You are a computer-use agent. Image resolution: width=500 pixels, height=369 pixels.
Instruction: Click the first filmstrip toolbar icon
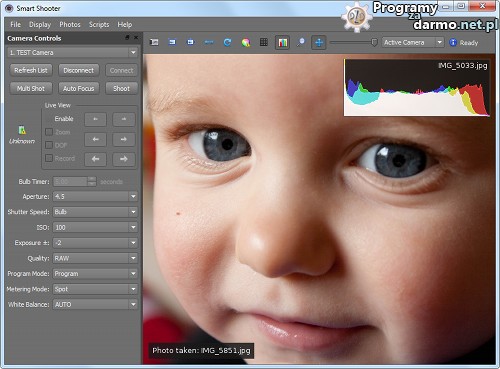point(154,42)
